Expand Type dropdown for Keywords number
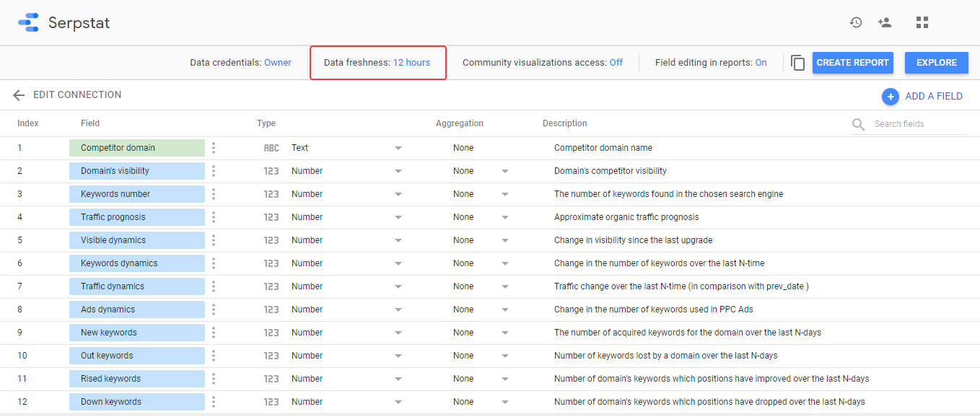 pyautogui.click(x=398, y=195)
